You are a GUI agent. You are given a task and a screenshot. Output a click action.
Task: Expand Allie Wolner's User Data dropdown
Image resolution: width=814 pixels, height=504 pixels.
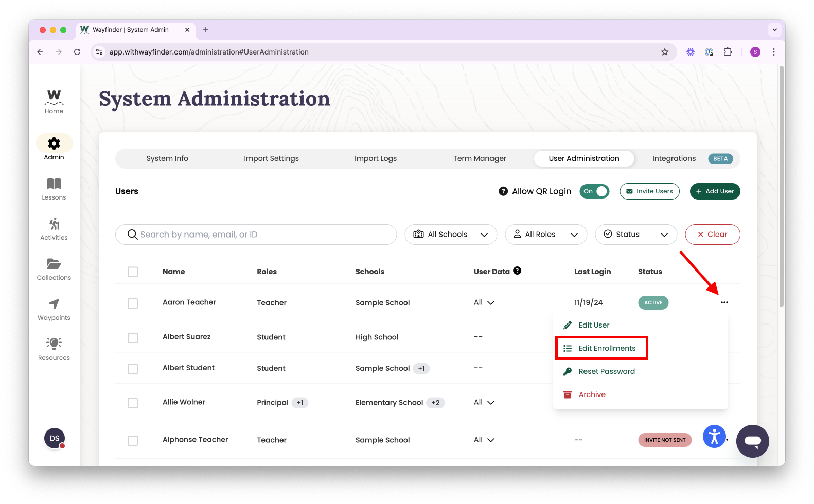point(484,402)
